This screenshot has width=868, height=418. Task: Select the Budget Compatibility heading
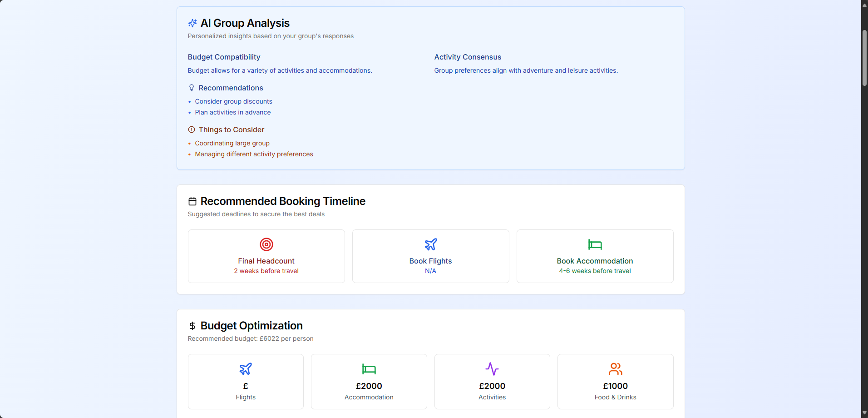pyautogui.click(x=224, y=57)
